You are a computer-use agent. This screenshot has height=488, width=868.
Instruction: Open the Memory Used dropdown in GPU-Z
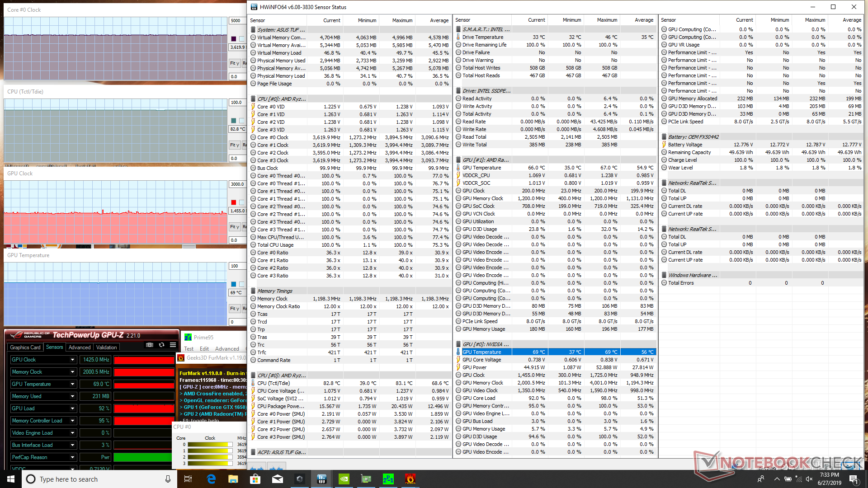72,396
